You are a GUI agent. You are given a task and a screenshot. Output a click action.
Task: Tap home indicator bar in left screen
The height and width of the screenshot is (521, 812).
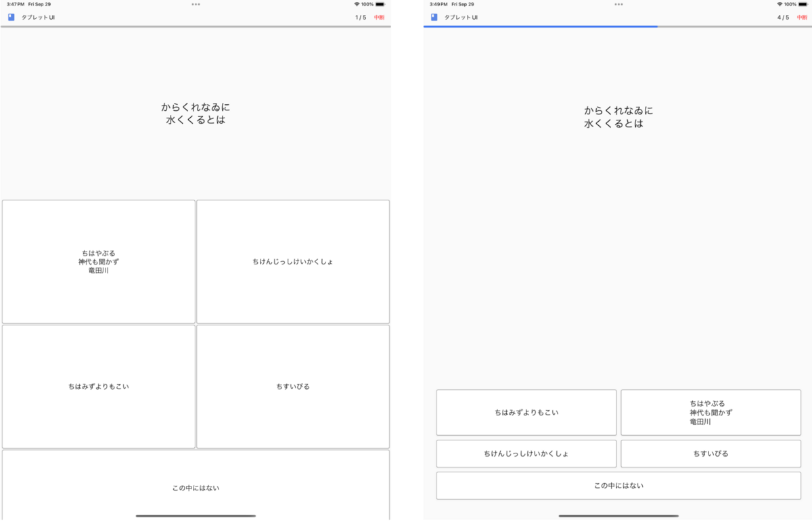196,516
